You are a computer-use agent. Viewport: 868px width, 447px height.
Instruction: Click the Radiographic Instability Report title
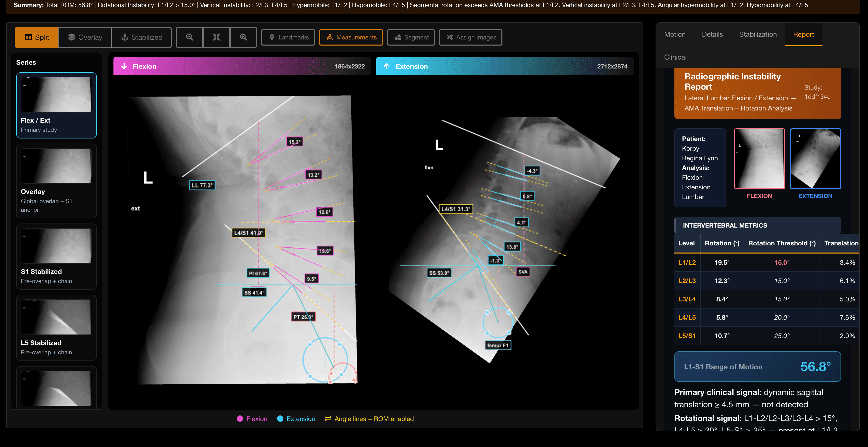click(732, 81)
